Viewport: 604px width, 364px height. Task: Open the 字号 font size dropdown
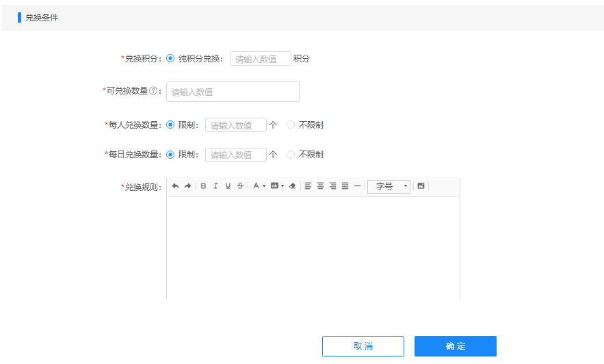pyautogui.click(x=389, y=186)
